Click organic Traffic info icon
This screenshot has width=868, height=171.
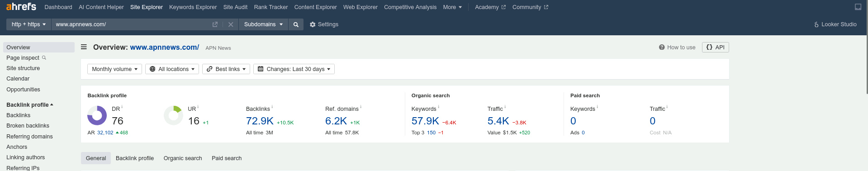(x=505, y=107)
